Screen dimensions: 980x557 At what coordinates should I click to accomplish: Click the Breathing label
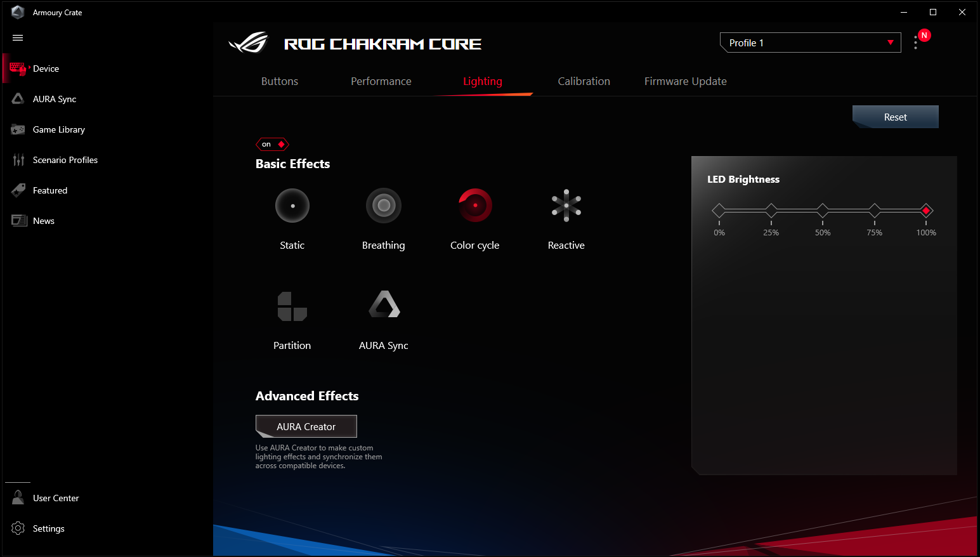[x=384, y=246]
